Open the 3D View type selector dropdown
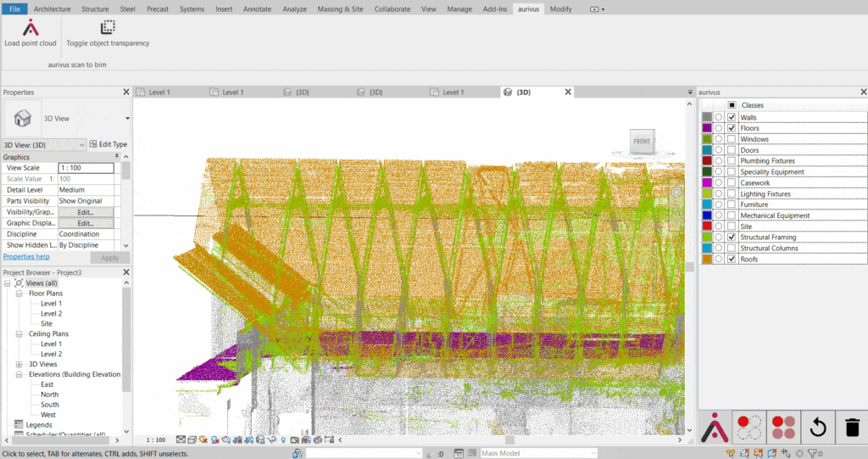The width and height of the screenshot is (868, 459). pos(127,118)
